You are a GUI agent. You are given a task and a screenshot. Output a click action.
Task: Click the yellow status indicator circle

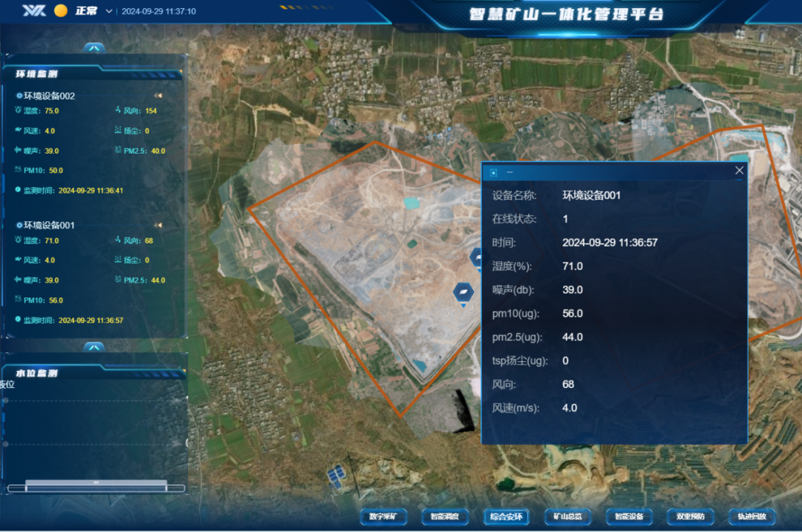click(61, 10)
